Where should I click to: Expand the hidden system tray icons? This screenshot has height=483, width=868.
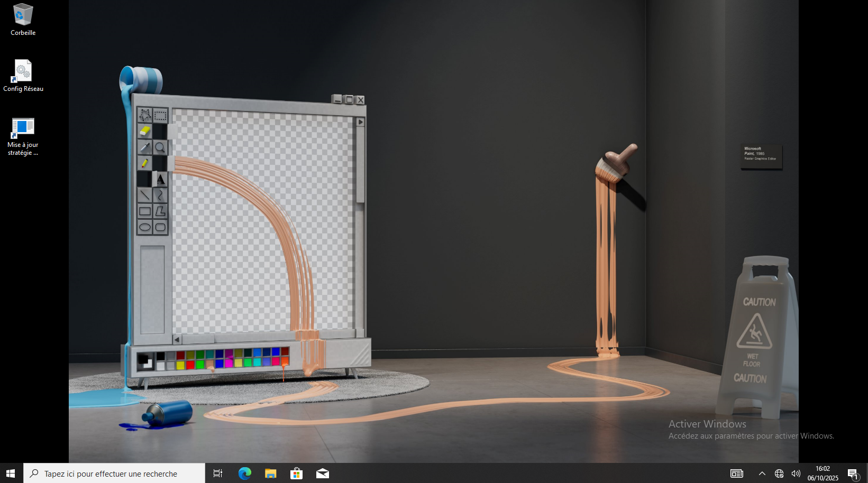point(762,473)
